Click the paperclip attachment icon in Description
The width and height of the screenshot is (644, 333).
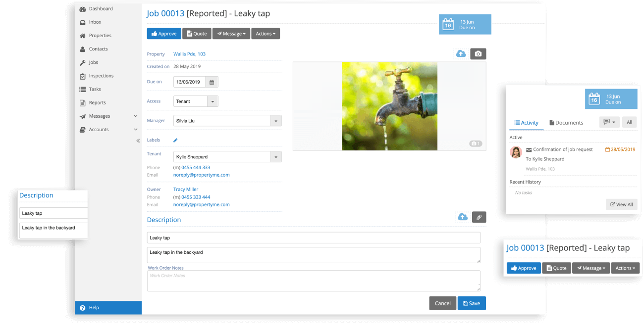pyautogui.click(x=479, y=217)
